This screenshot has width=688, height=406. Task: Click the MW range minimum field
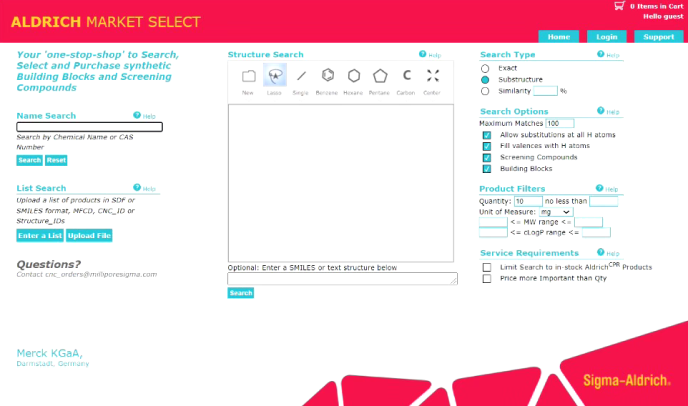493,222
